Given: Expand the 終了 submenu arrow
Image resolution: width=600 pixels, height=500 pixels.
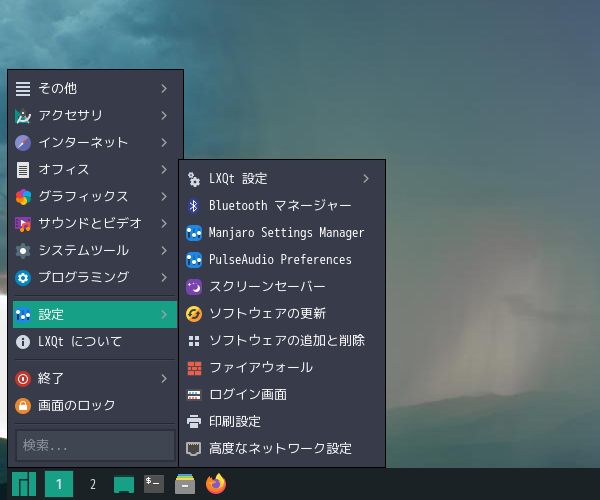Looking at the screenshot, I should [x=164, y=379].
